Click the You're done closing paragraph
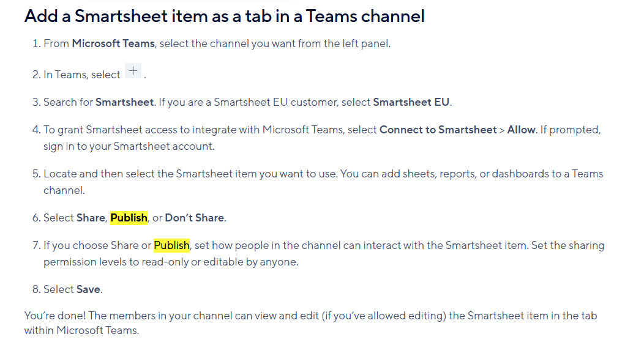This screenshot has height=345, width=644. pyautogui.click(x=310, y=323)
